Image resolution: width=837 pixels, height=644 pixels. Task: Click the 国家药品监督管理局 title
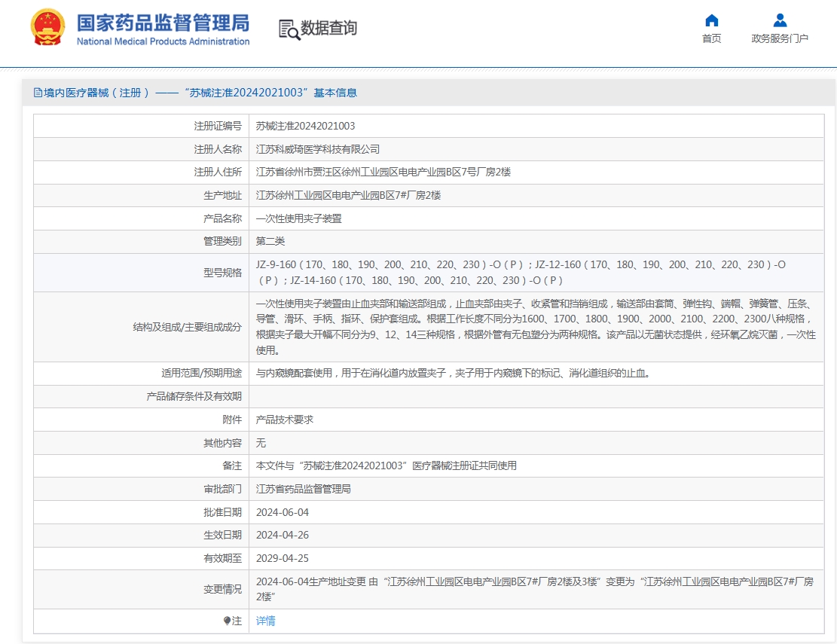163,23
